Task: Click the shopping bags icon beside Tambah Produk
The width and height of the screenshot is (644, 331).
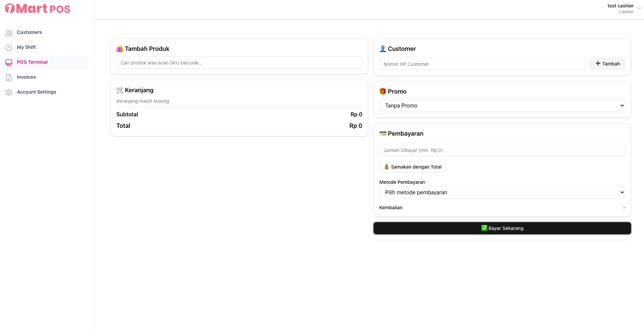Action: [x=120, y=49]
